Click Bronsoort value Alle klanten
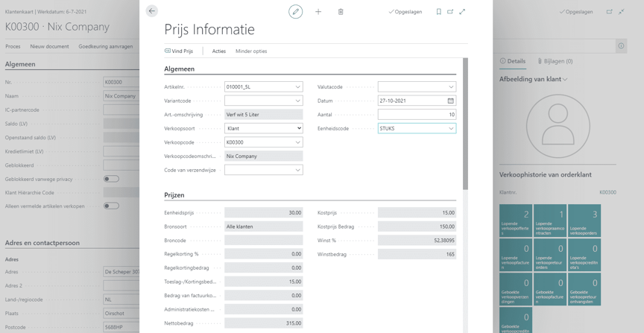The height and width of the screenshot is (333, 644). tap(264, 226)
